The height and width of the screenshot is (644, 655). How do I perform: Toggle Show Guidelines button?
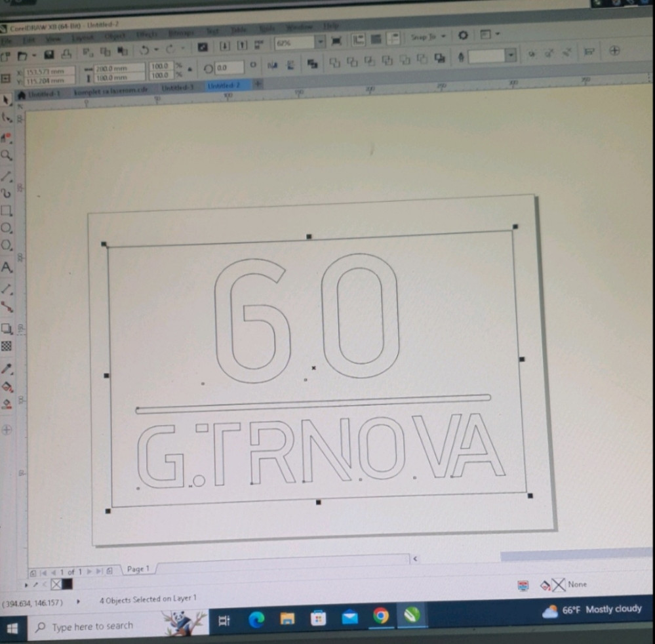[x=393, y=39]
